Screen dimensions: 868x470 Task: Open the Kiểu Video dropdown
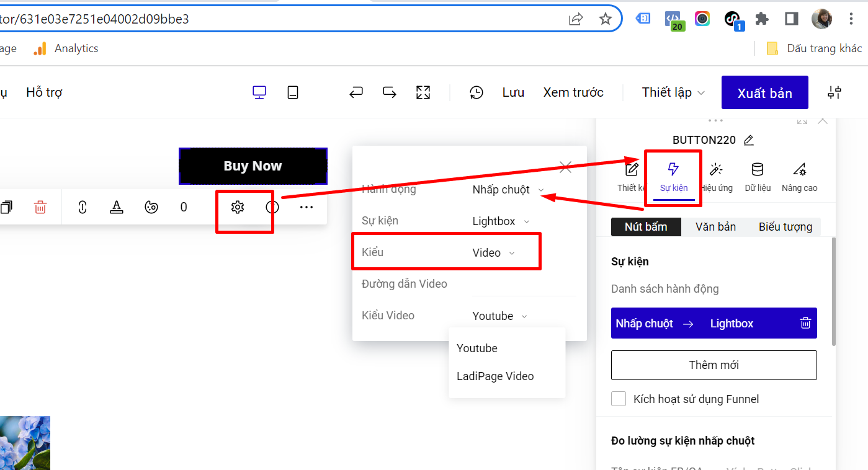499,316
